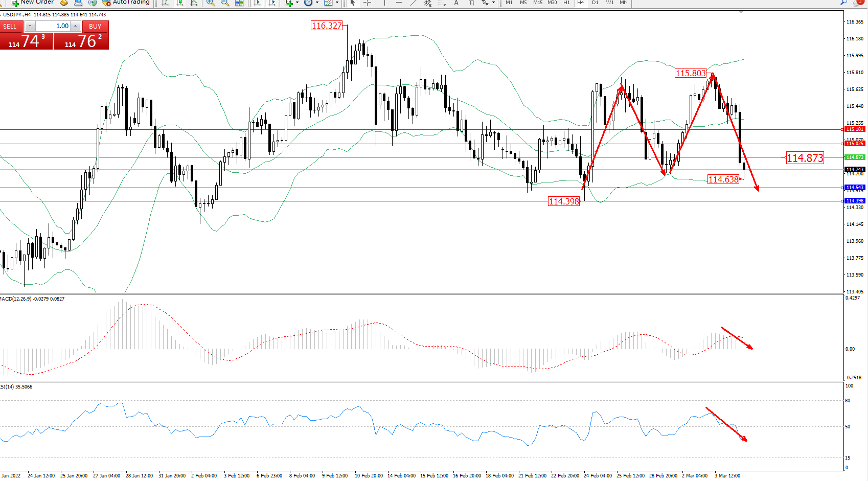This screenshot has width=868, height=481.
Task: Enable chart Auto Scroll icon
Action: click(x=257, y=3)
